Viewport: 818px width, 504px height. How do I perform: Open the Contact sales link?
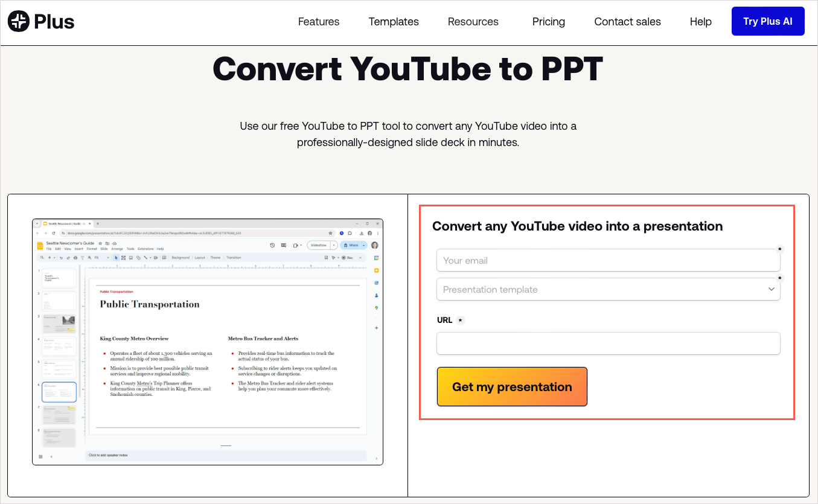click(627, 22)
